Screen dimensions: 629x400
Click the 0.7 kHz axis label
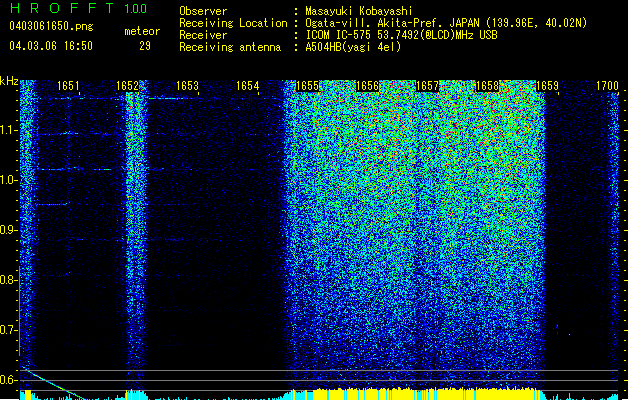tap(8, 330)
